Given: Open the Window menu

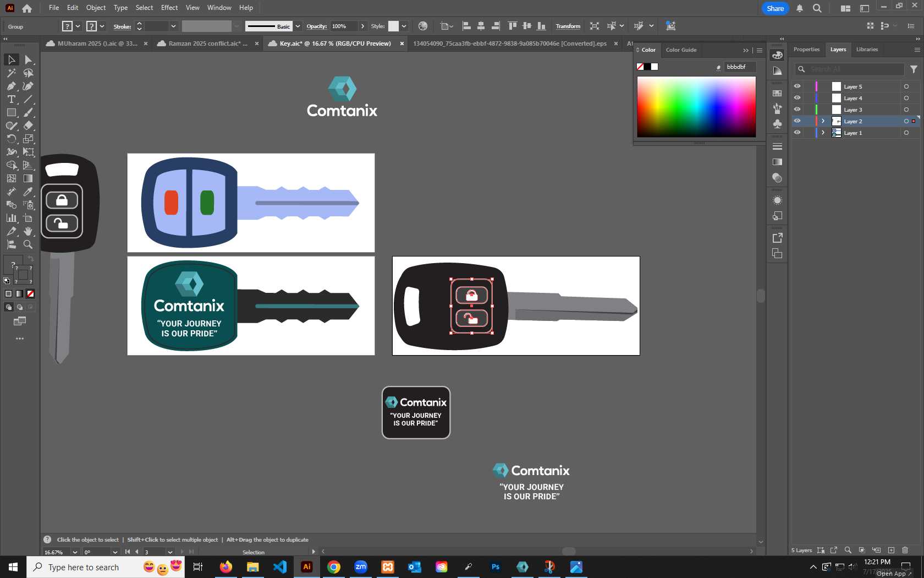Looking at the screenshot, I should point(219,8).
